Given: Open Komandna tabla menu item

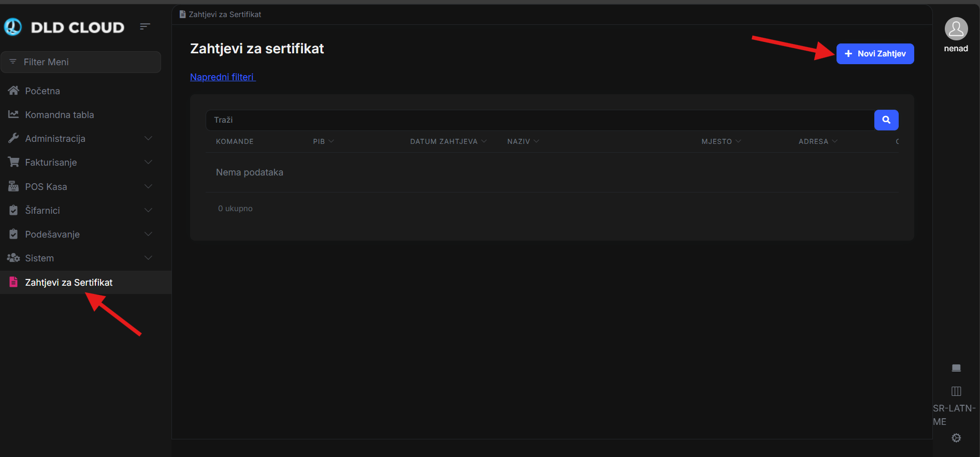Looking at the screenshot, I should pos(85,114).
